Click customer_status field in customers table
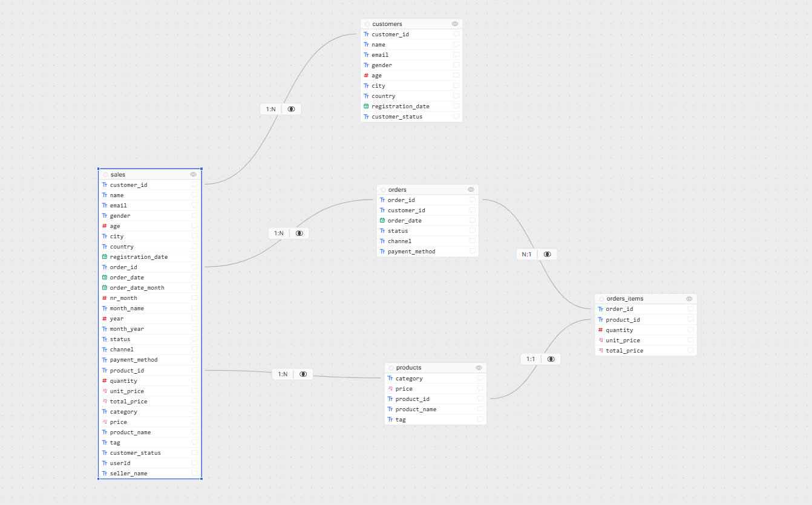This screenshot has width=812, height=505. point(397,117)
